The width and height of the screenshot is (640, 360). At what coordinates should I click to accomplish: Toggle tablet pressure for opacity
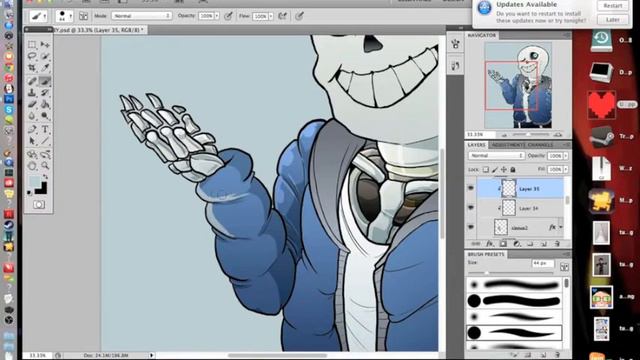click(229, 16)
